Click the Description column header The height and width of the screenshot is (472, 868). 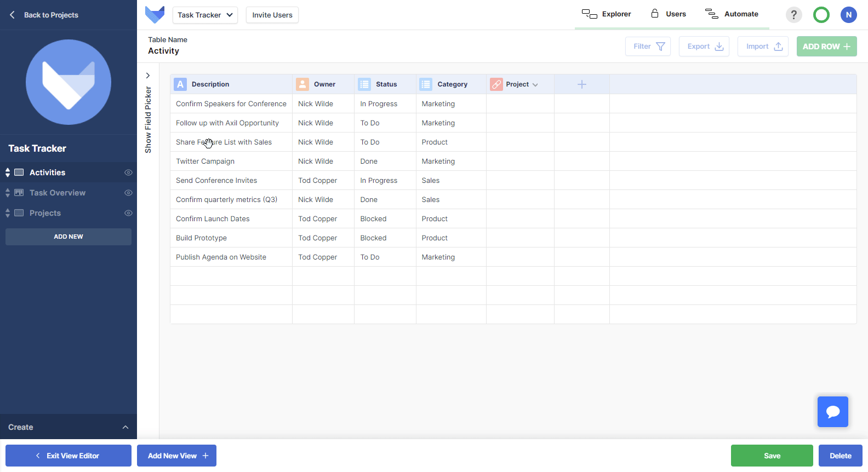(x=231, y=84)
